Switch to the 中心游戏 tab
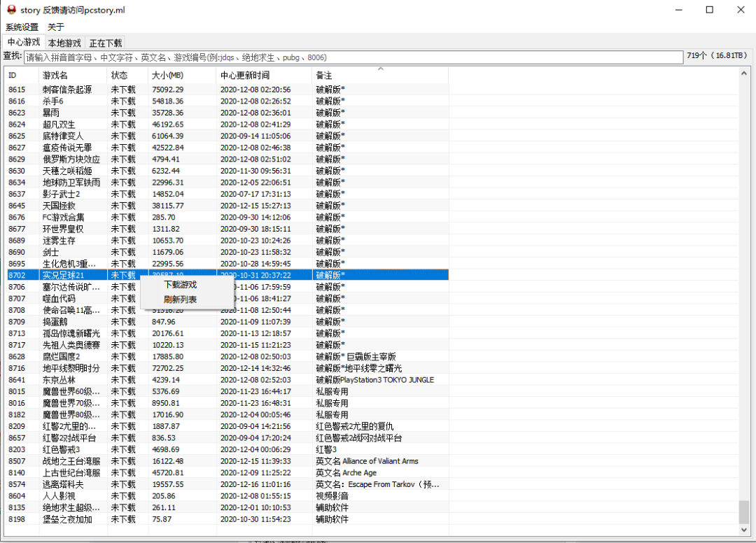The width and height of the screenshot is (756, 543). click(x=24, y=42)
